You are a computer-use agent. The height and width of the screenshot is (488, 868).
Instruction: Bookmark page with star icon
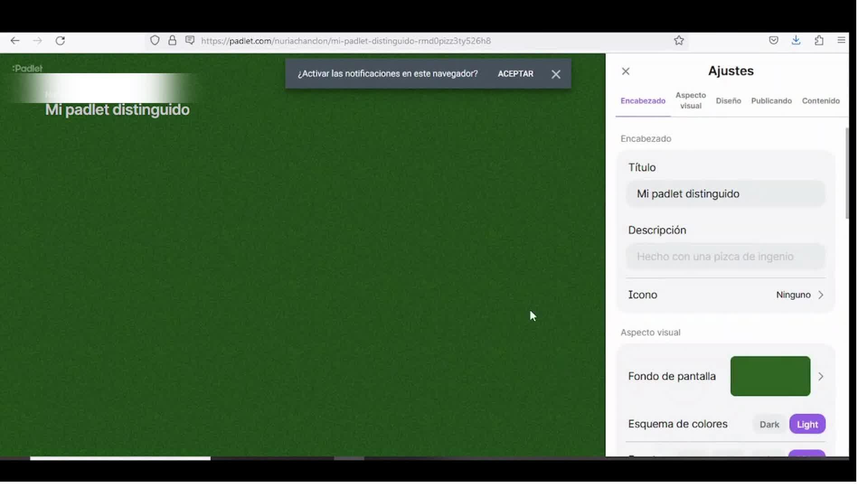pyautogui.click(x=679, y=41)
